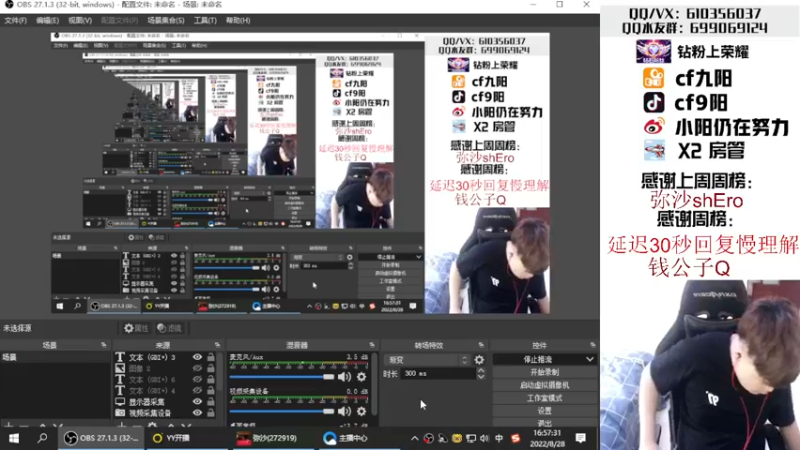Adjust 视频采集设备 mixer volume slider

click(x=282, y=411)
